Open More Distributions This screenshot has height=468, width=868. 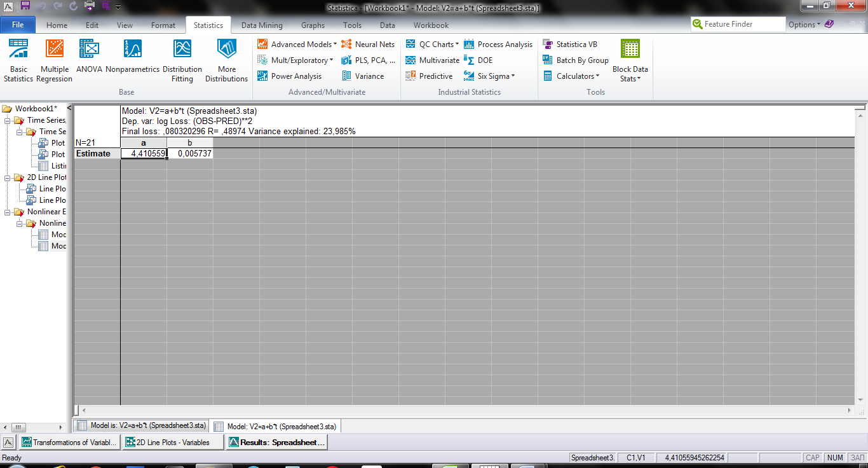[226, 61]
